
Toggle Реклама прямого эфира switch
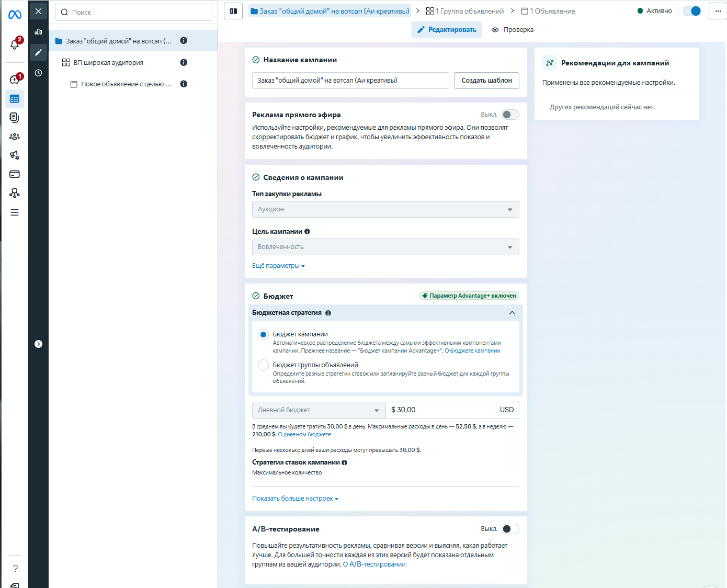510,115
